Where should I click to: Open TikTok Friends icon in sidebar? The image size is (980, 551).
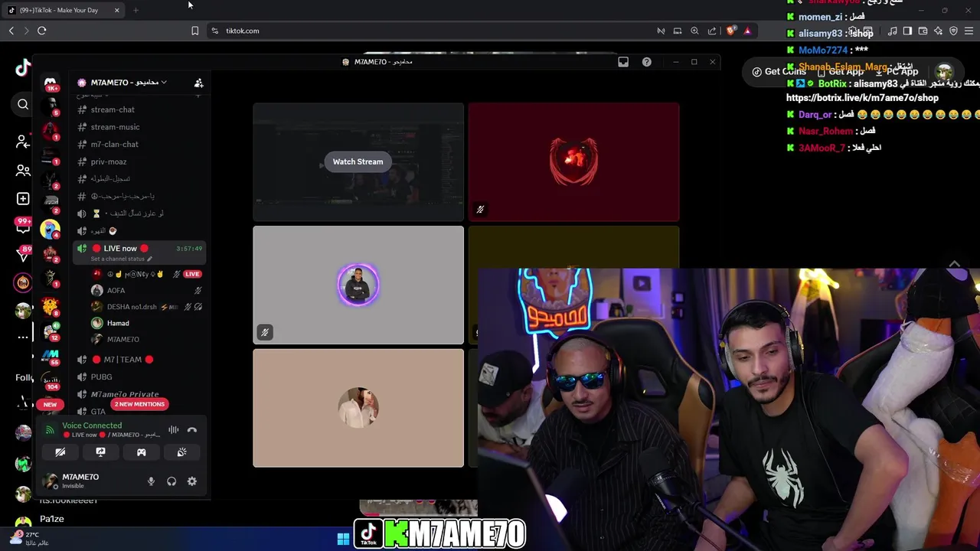coord(23,171)
